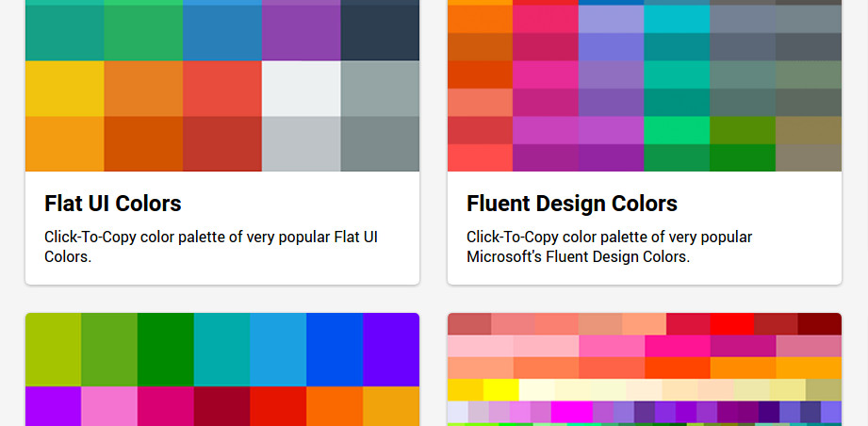Click the text "Click-To-Copy color palette of very popular Flat UI Colors."
Screen dimensions: 868x426
211,247
